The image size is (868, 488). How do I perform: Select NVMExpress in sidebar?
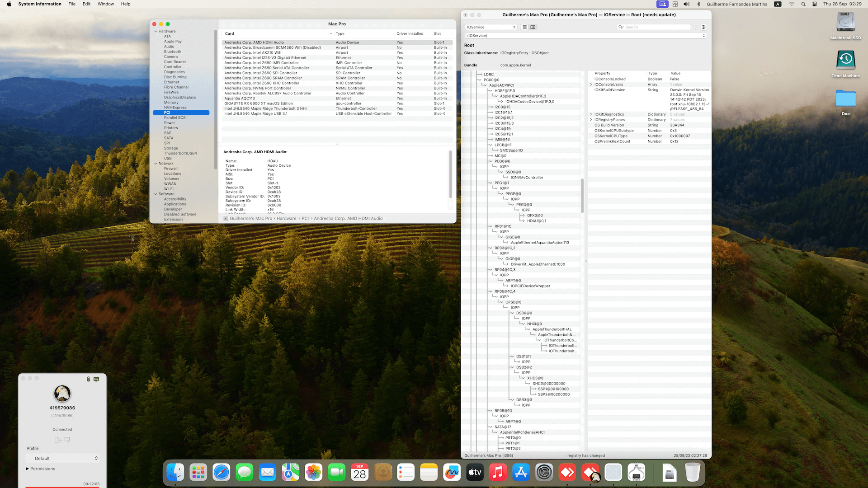(x=175, y=108)
